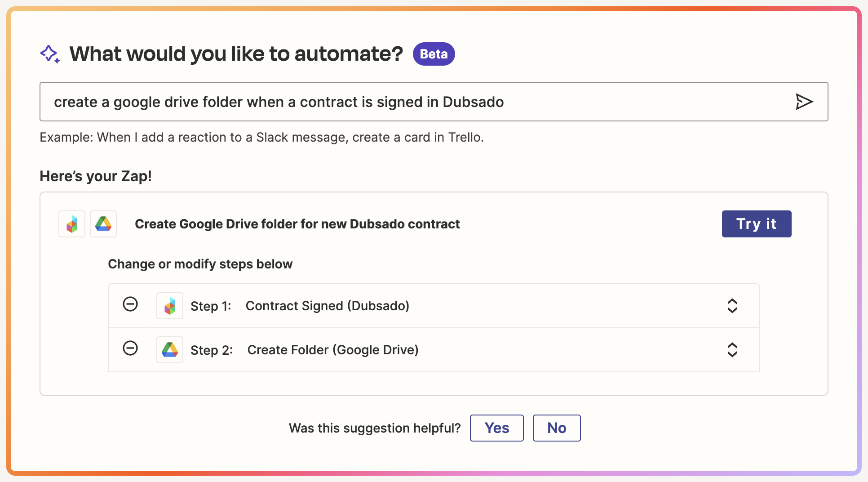Select the Create Folder (Google Drive) step label

[333, 350]
